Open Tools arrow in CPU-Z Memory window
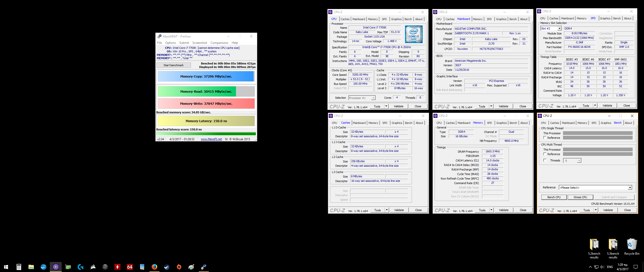Image resolution: width=644 pixels, height=272 pixels. pyautogui.click(x=492, y=210)
